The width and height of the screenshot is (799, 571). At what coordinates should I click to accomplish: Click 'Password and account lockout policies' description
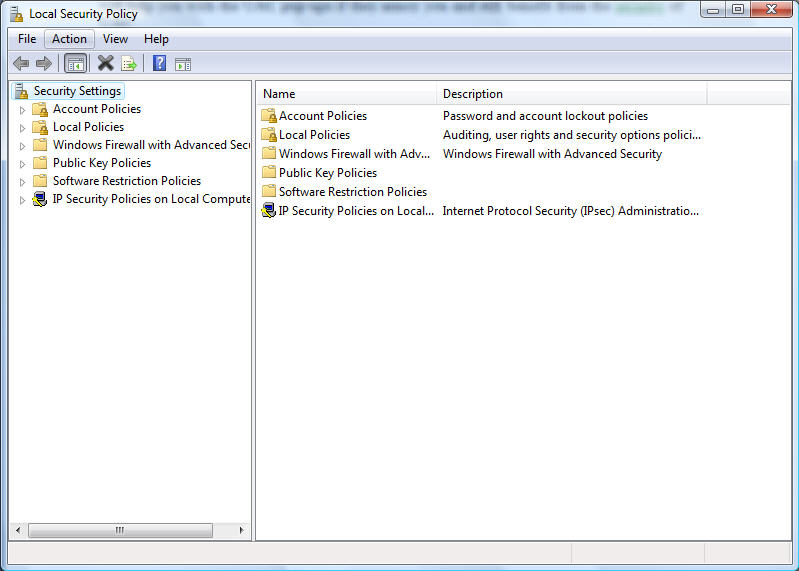(x=545, y=116)
